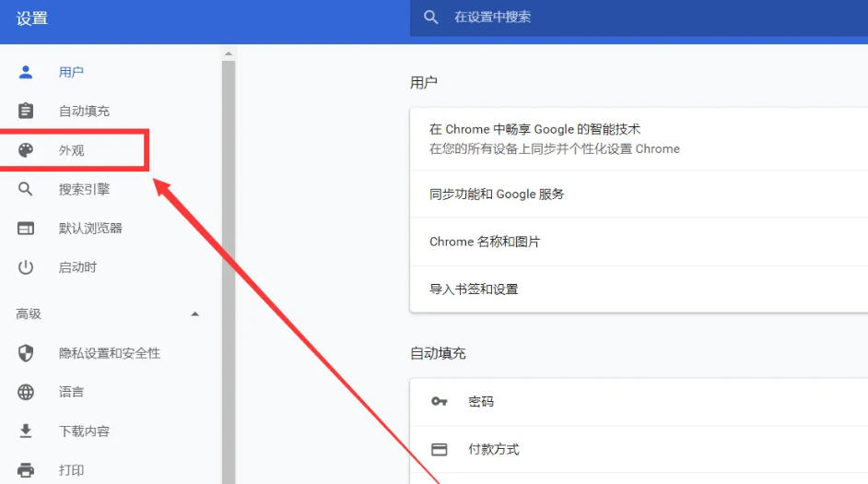Click the browser window icon beside 默认浏览器
868x484 pixels.
click(26, 228)
